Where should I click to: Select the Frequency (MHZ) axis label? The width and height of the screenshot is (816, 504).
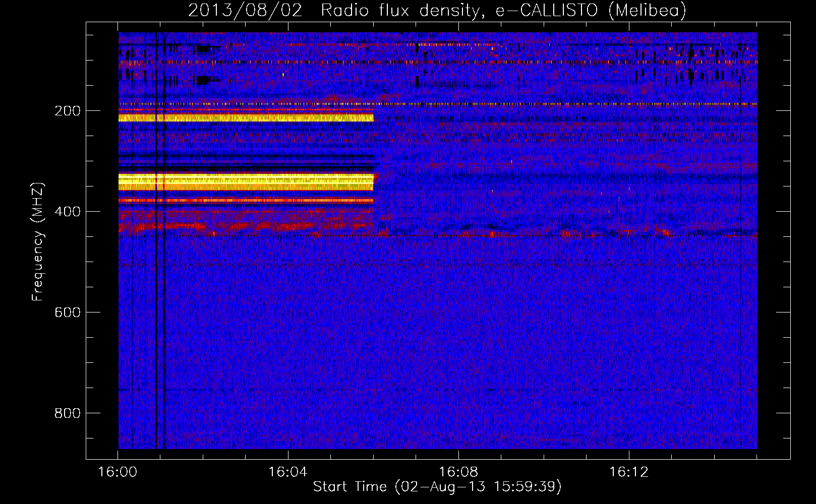tap(38, 241)
